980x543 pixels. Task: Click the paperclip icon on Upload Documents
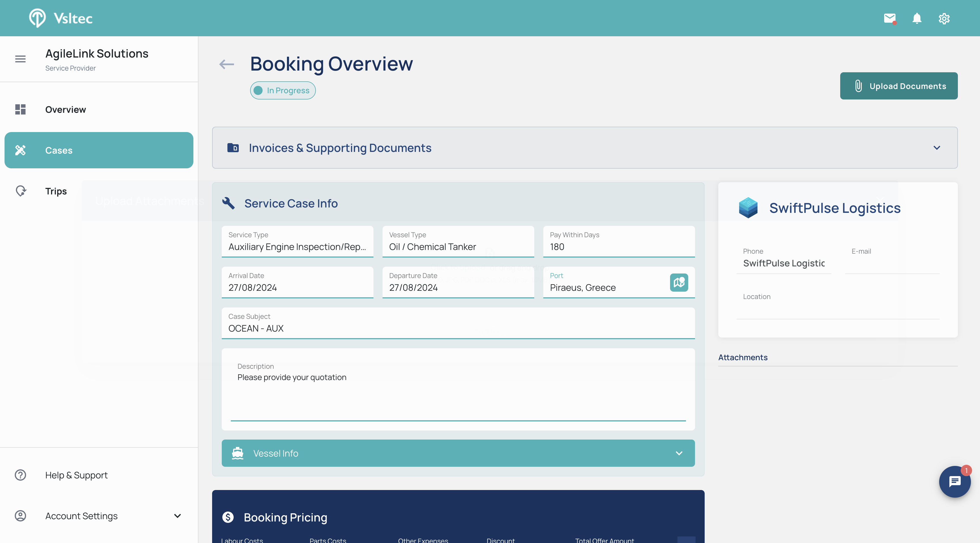tap(858, 86)
